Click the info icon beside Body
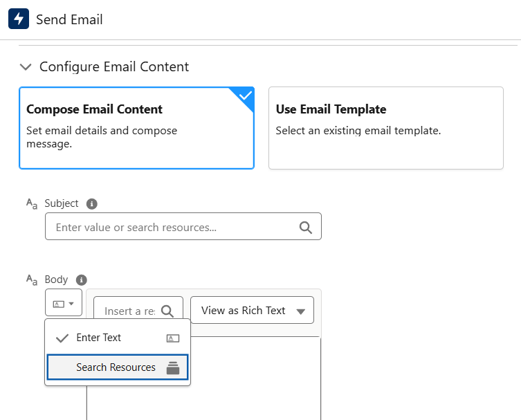The image size is (521, 420). pos(81,280)
